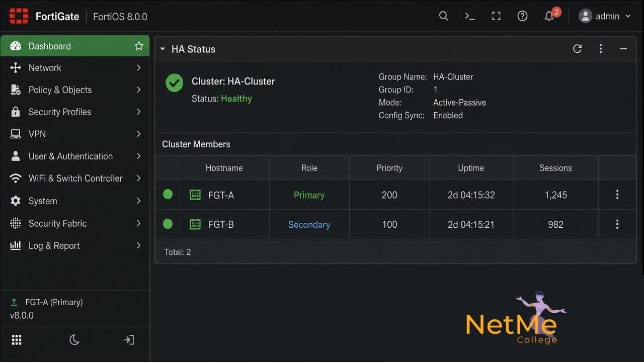The width and height of the screenshot is (644, 362).
Task: Expand the Policy & Objects chevron
Action: coord(138,90)
